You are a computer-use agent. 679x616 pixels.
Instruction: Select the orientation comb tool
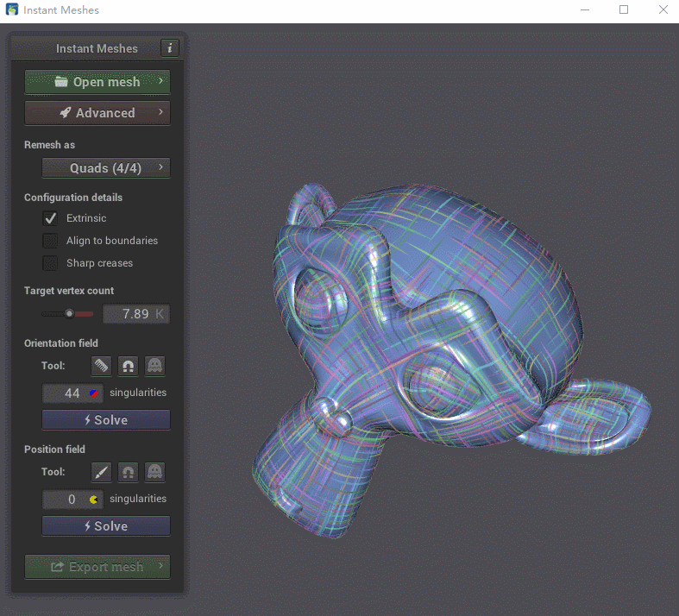[101, 366]
